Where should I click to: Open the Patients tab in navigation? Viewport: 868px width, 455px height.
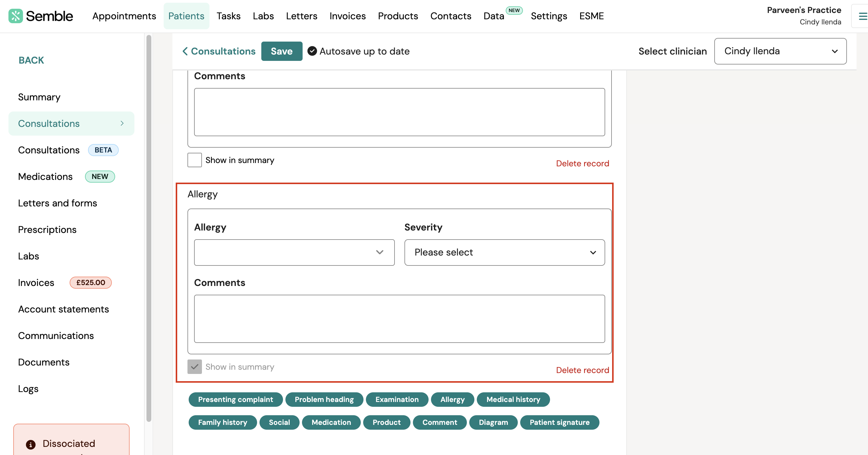[186, 16]
